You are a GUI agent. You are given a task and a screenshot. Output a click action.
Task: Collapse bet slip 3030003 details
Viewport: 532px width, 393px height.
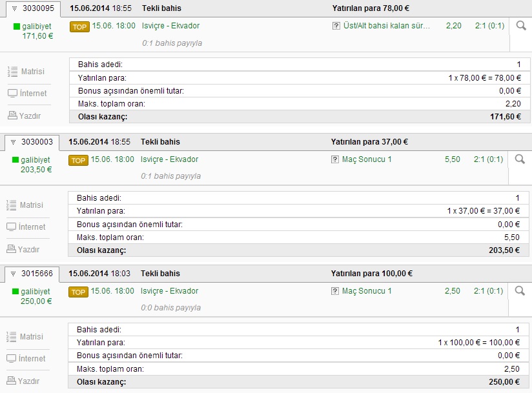pyautogui.click(x=13, y=142)
